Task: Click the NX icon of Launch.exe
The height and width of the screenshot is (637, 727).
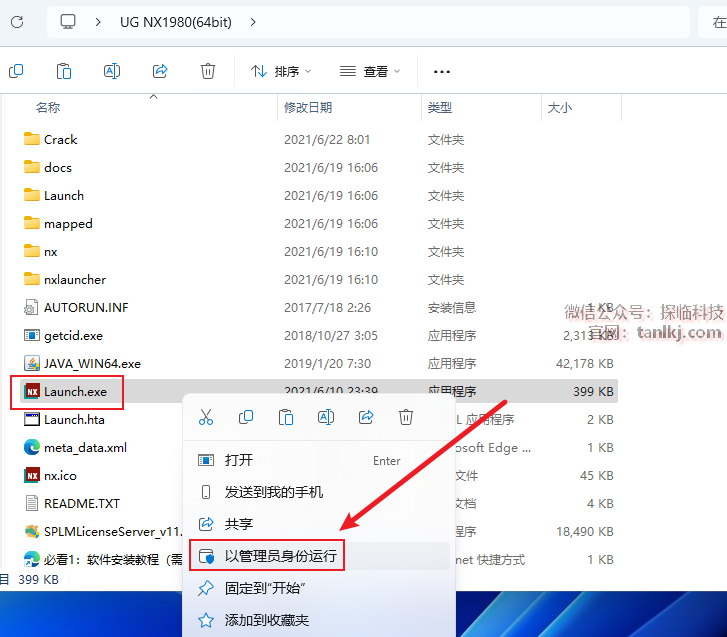Action: (x=32, y=392)
